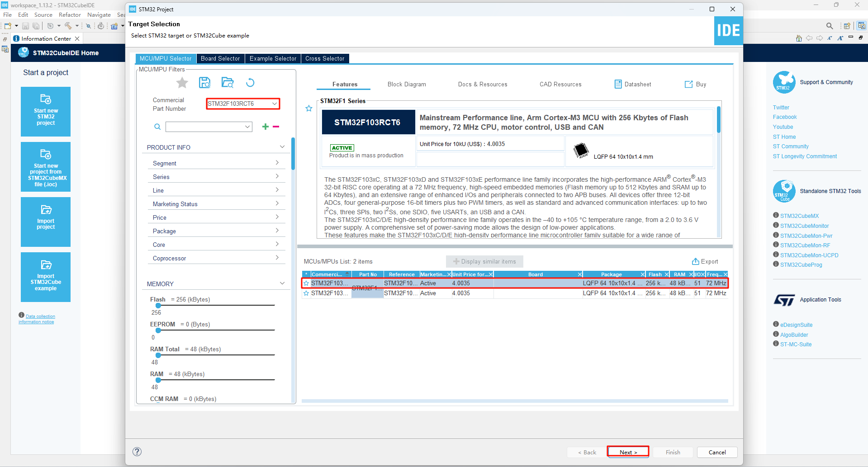Open the Buy link icon
The height and width of the screenshot is (467, 868).
tap(688, 84)
